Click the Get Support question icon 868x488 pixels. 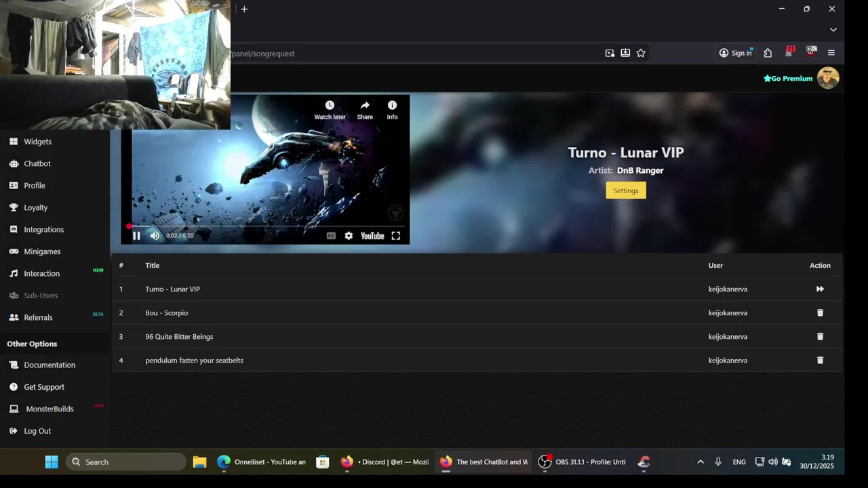point(14,387)
